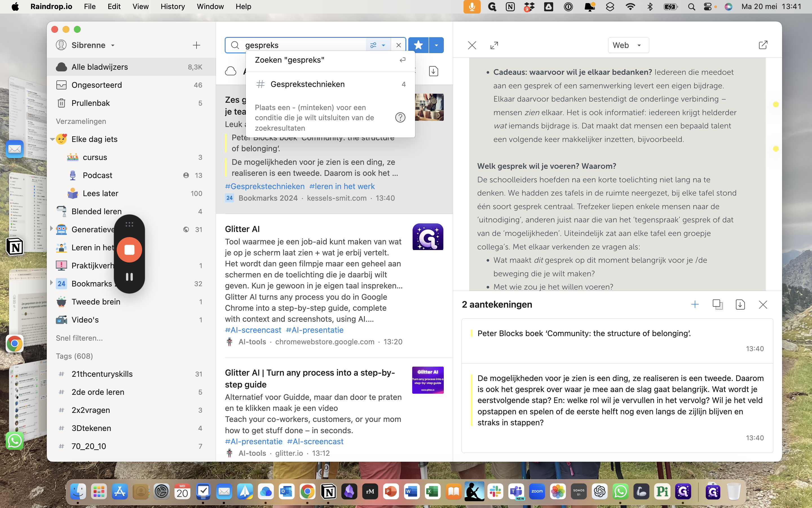Screen dimensions: 812x508
Task: Select Gesprekstechnieken tag suggestion
Action: click(x=330, y=84)
